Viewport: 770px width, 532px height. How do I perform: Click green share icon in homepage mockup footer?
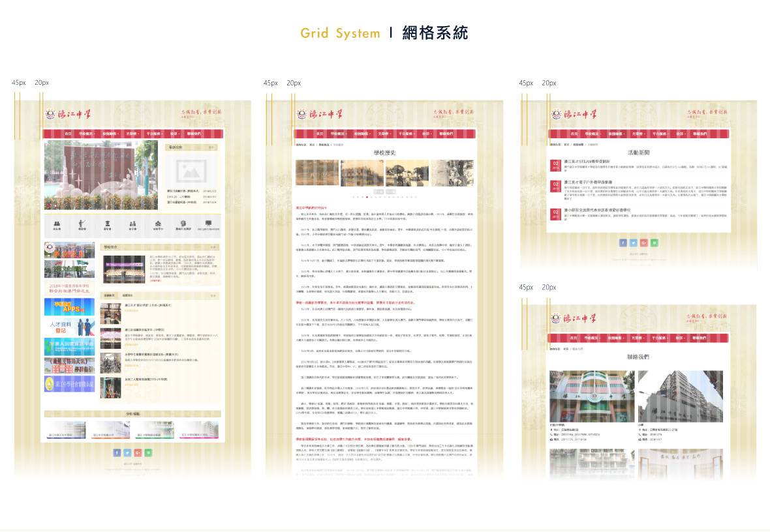[x=148, y=452]
